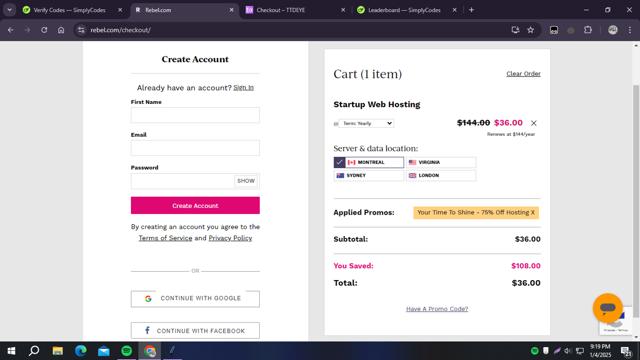Viewport: 640px width, 360px height.
Task: Switch to the Rebel.com tab
Action: (x=184, y=10)
